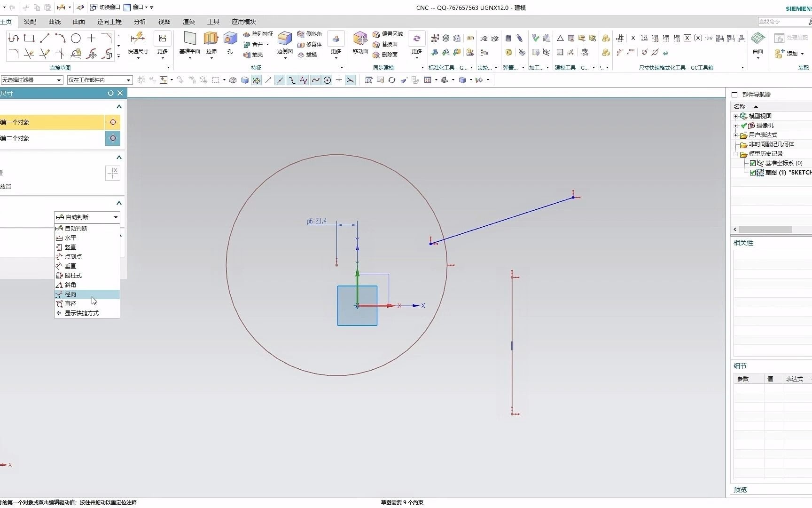Click the 切换窗口 button

(x=105, y=7)
